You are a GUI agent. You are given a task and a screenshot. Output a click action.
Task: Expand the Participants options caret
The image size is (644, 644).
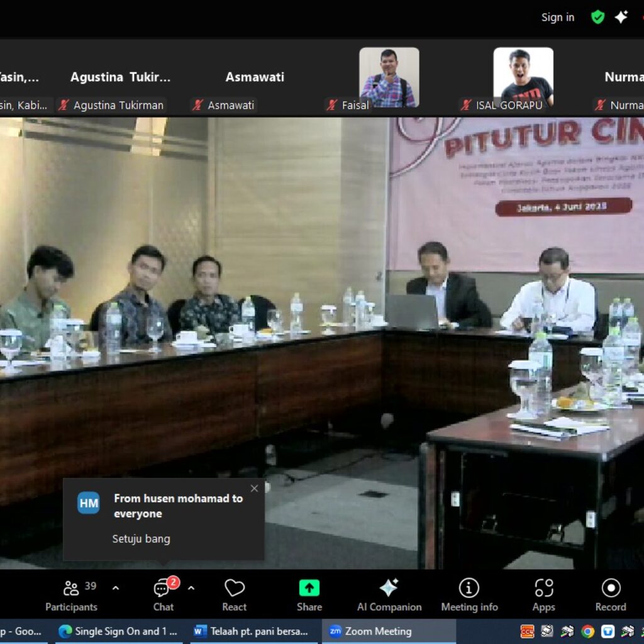[x=116, y=588]
